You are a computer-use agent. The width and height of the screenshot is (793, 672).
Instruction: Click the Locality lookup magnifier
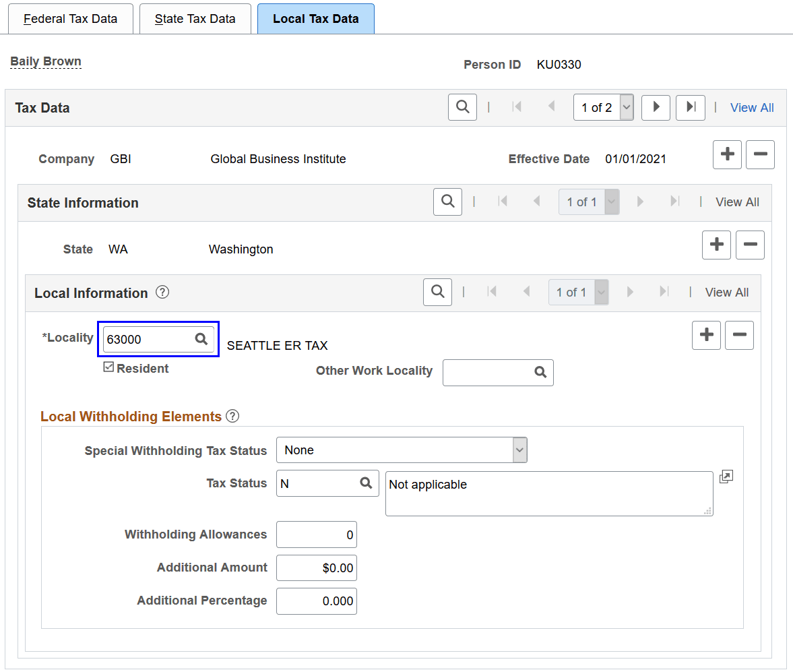click(x=201, y=339)
